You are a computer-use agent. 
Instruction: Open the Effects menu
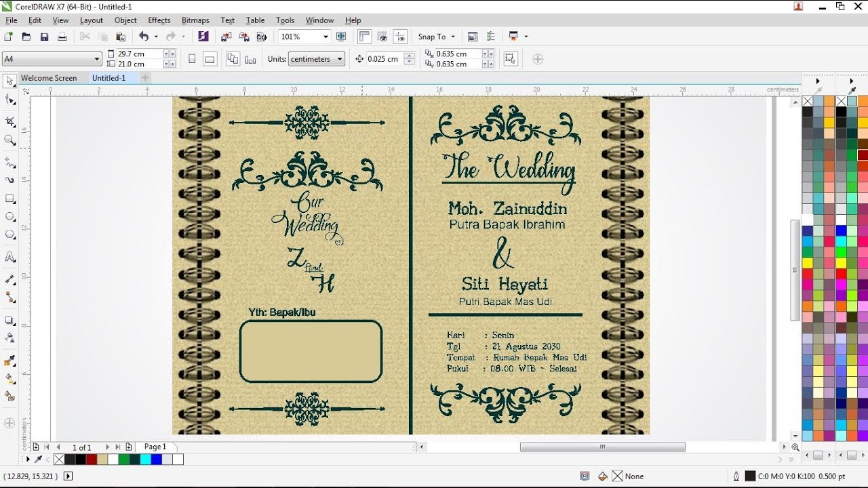point(159,20)
